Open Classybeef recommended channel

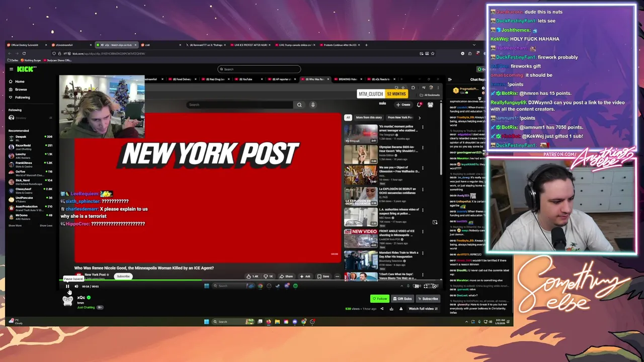(30, 190)
